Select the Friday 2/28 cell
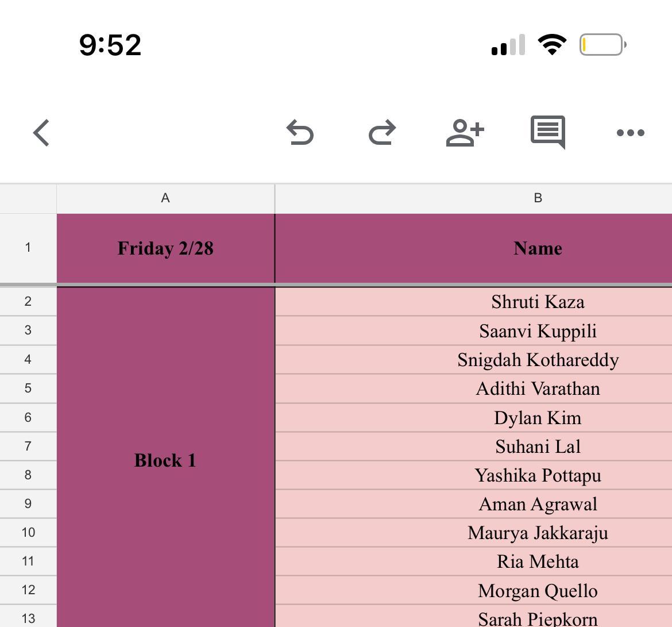 165,248
